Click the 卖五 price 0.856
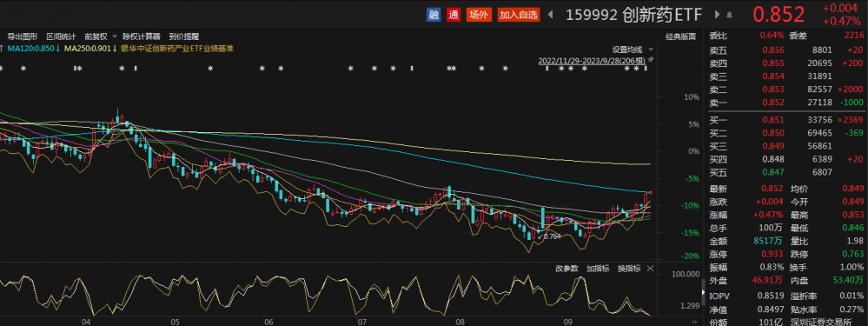Viewport: 868px width, 326px height. coord(774,50)
